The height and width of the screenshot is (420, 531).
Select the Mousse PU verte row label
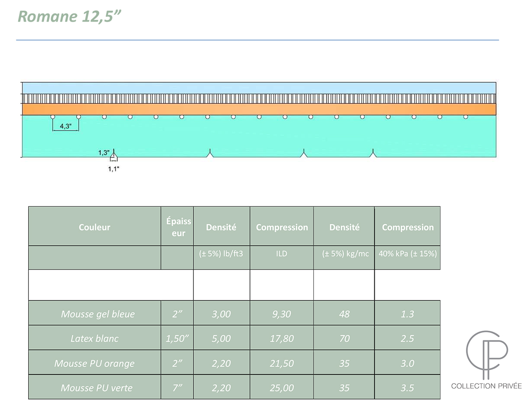coord(96,388)
